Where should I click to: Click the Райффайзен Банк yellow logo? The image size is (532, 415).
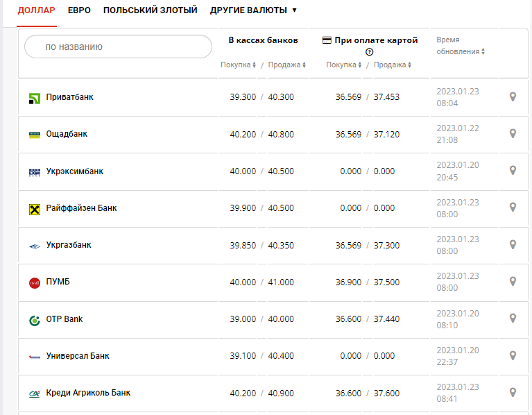pos(35,208)
